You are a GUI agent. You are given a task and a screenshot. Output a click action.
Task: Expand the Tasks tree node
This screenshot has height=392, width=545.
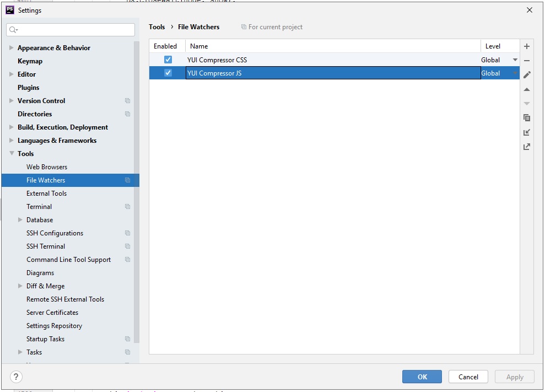[x=20, y=352]
